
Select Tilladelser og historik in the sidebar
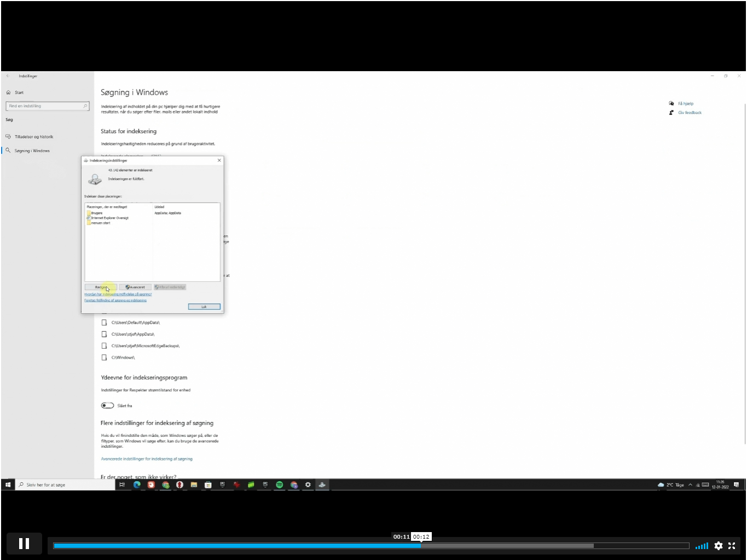pyautogui.click(x=34, y=137)
